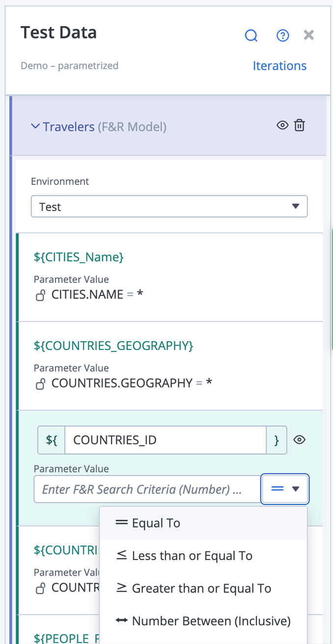Open the Iterations link
This screenshot has height=644, width=333.
pyautogui.click(x=279, y=65)
